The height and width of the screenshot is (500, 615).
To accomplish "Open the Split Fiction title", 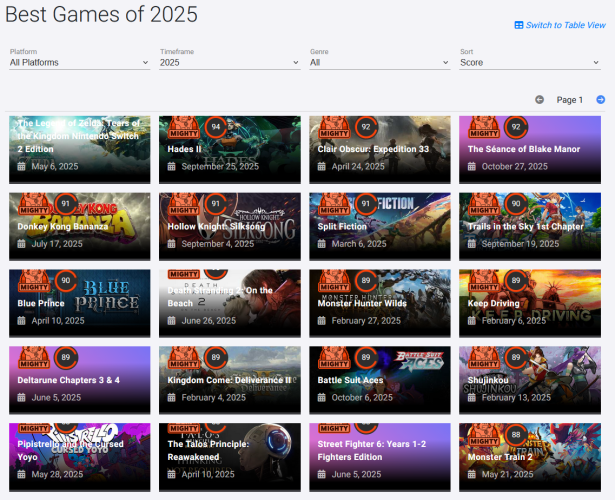I will [x=342, y=226].
